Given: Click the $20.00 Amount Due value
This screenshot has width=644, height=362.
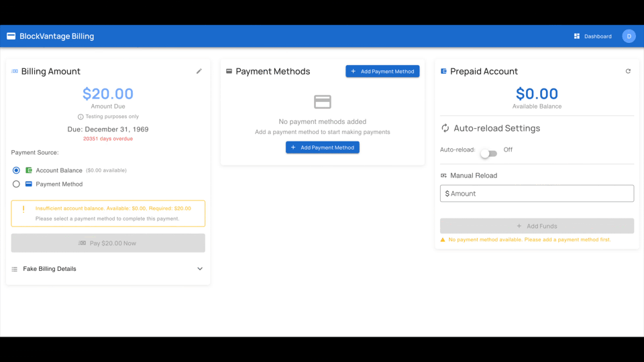Looking at the screenshot, I should [108, 94].
